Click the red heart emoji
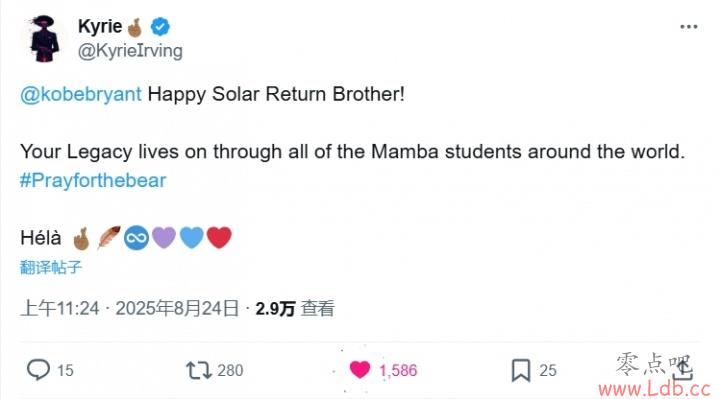Screen dimensions: 720x399 tap(219, 238)
